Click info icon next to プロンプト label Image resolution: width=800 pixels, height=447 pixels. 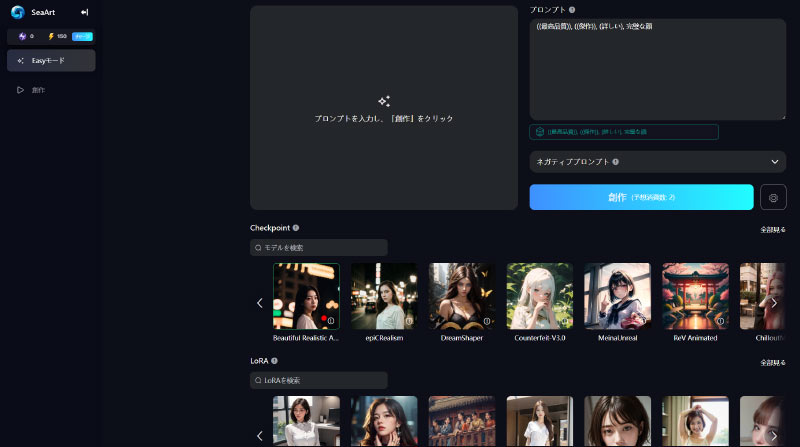572,10
